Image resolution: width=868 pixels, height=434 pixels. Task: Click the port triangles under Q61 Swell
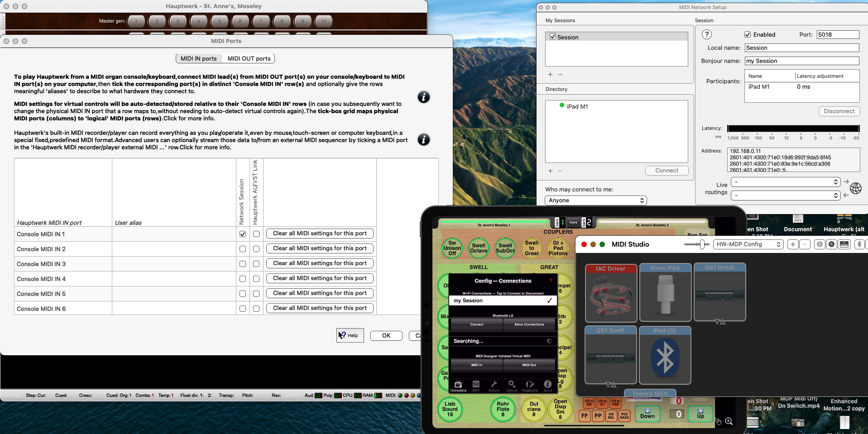click(611, 385)
